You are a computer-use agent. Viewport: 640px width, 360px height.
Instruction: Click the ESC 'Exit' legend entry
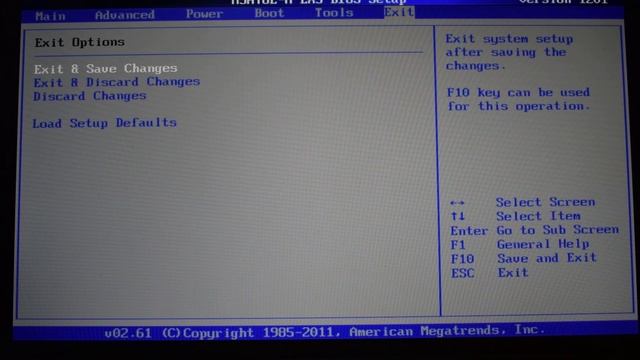point(513,272)
